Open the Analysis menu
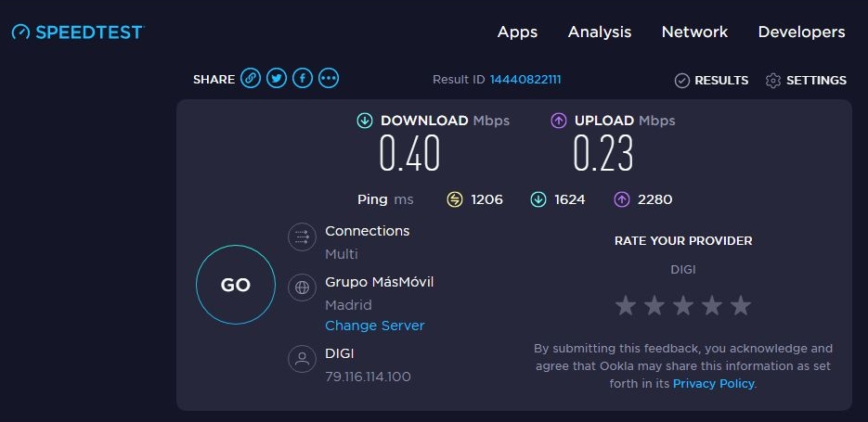The height and width of the screenshot is (422, 868). 600,32
